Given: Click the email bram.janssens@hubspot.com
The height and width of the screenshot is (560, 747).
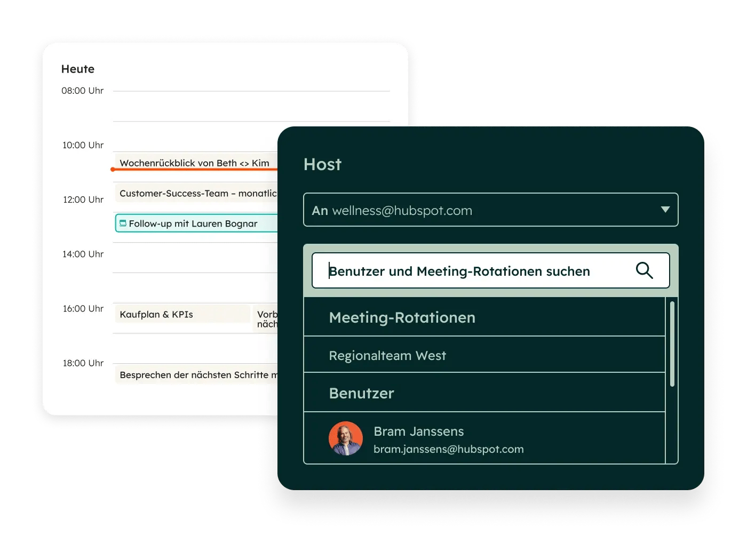Looking at the screenshot, I should (x=449, y=449).
